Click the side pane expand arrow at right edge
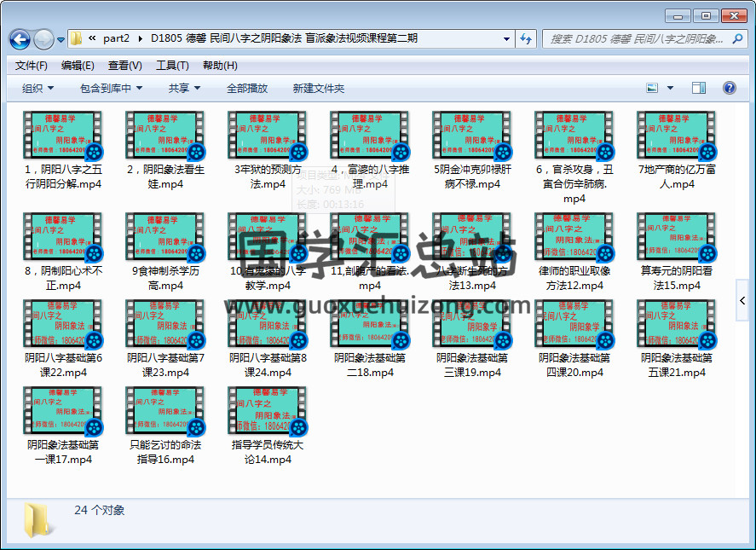 [743, 301]
